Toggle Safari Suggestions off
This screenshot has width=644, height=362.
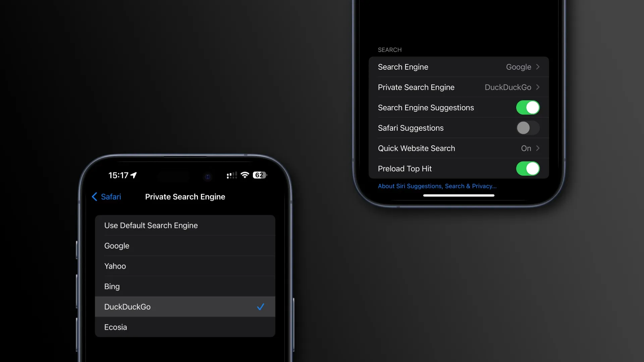tap(528, 128)
